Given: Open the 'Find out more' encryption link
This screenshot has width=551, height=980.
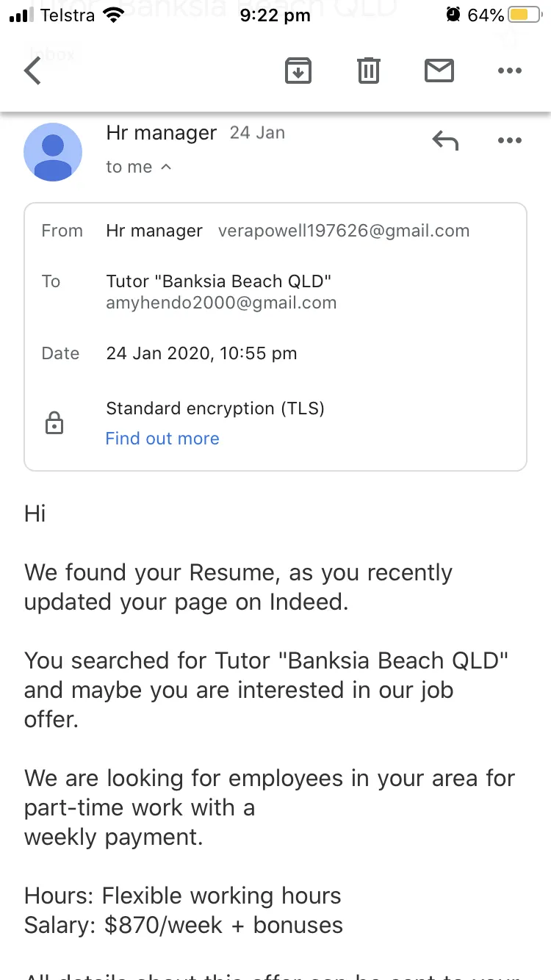Looking at the screenshot, I should pyautogui.click(x=162, y=439).
